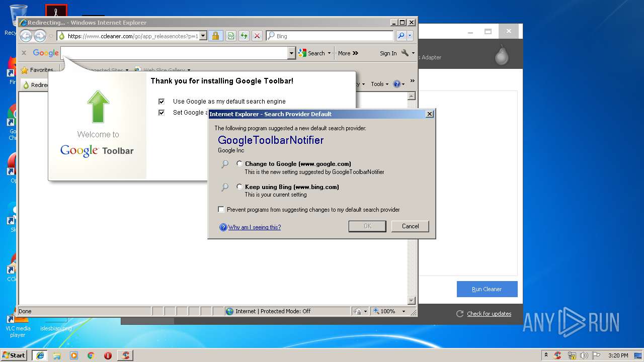This screenshot has height=362, width=644.
Task: Uncheck Use Google as my default search engine
Action: 162,102
